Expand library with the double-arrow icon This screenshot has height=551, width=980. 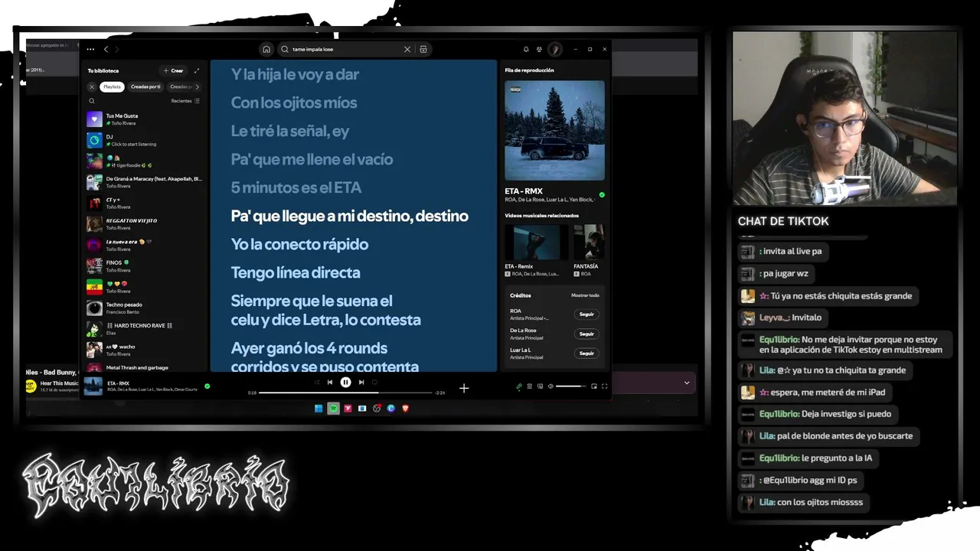pos(196,70)
